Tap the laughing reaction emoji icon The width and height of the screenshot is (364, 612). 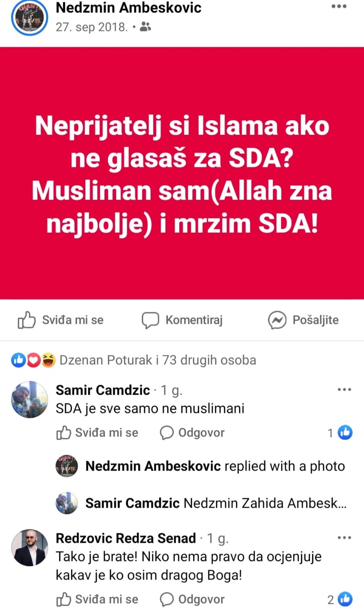(x=48, y=360)
